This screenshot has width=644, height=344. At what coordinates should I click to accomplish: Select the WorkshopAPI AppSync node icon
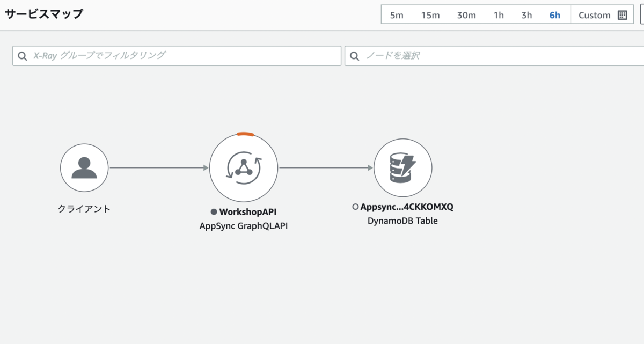244,167
